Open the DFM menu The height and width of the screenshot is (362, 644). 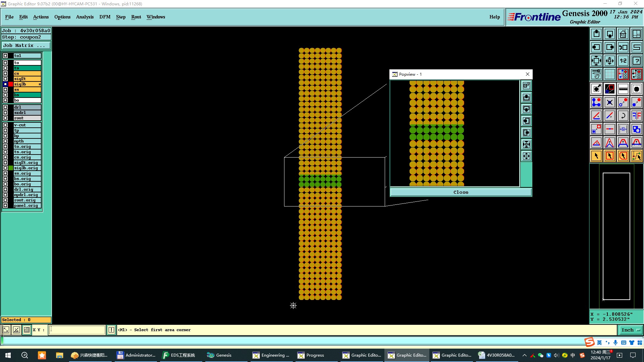pos(105,17)
